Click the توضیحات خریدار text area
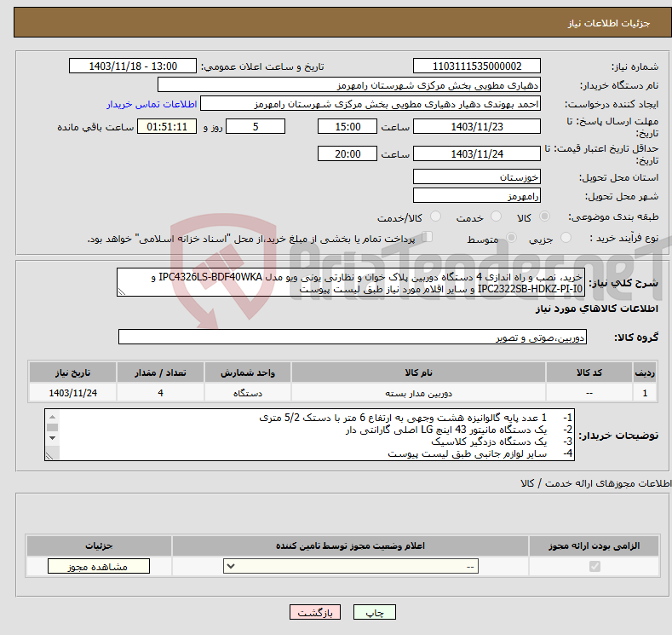 tap(309, 435)
